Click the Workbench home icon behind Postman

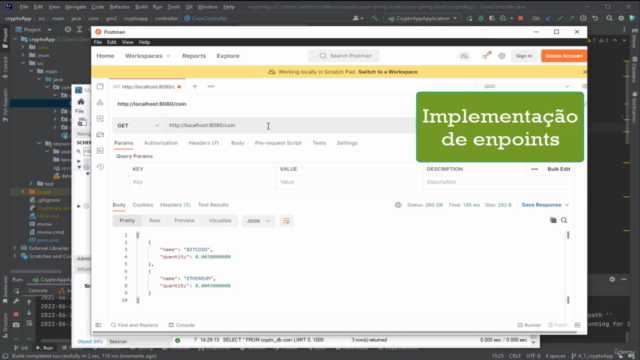click(x=81, y=102)
